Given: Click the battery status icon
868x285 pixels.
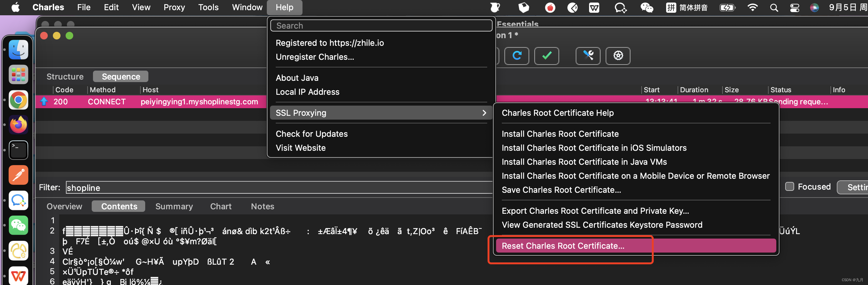Looking at the screenshot, I should (x=728, y=7).
